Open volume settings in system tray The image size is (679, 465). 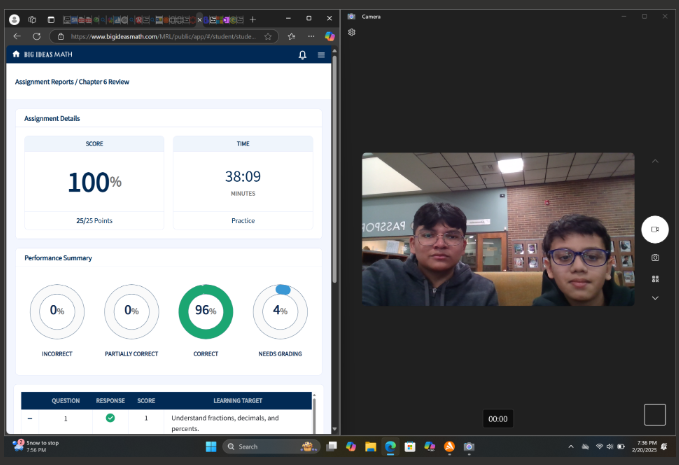click(610, 446)
